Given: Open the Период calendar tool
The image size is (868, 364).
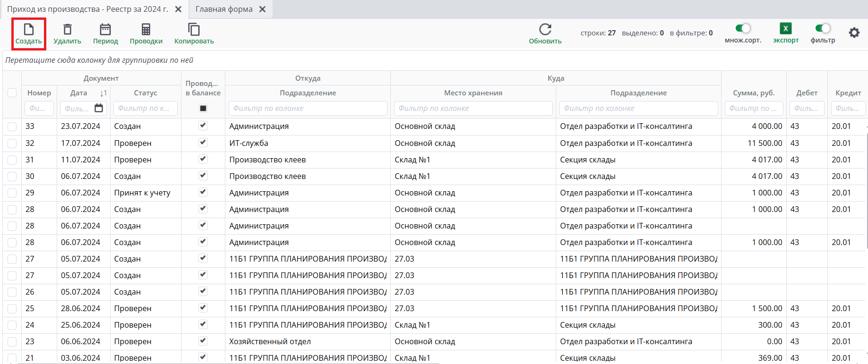Looking at the screenshot, I should 105,30.
